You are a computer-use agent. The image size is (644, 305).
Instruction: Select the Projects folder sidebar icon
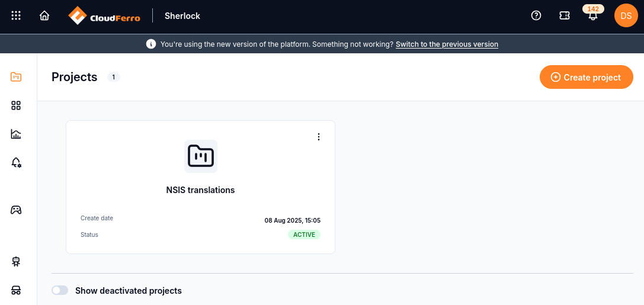(16, 77)
